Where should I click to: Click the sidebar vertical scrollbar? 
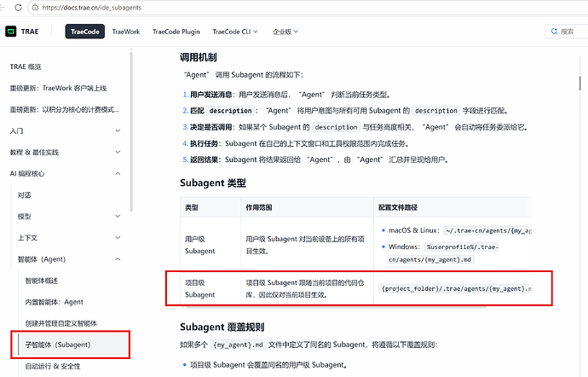pos(131,131)
